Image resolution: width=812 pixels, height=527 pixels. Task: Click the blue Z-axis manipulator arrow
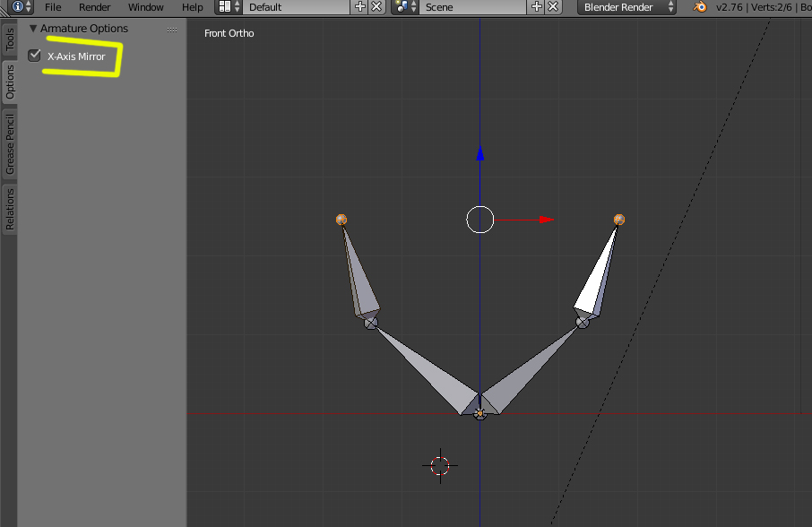(x=480, y=154)
